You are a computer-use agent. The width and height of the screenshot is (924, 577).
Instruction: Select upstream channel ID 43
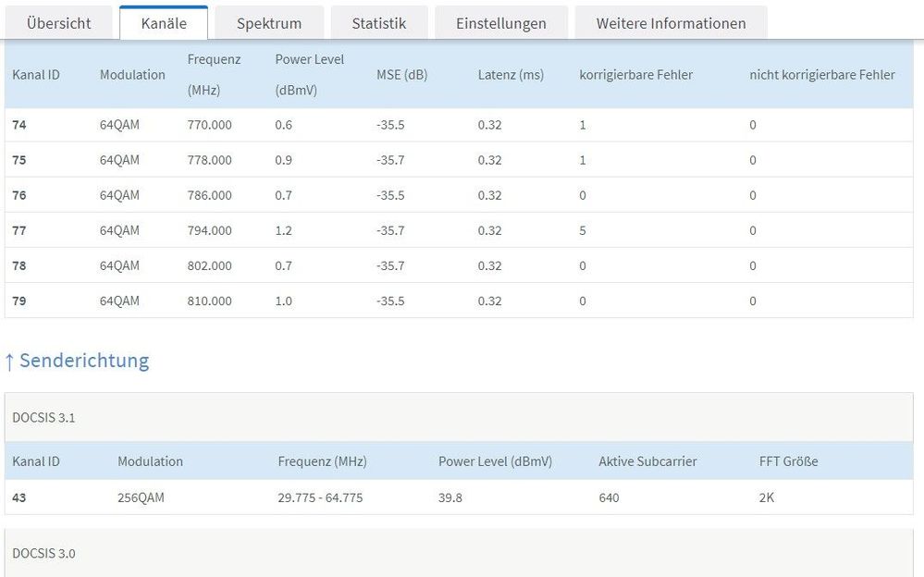point(19,497)
